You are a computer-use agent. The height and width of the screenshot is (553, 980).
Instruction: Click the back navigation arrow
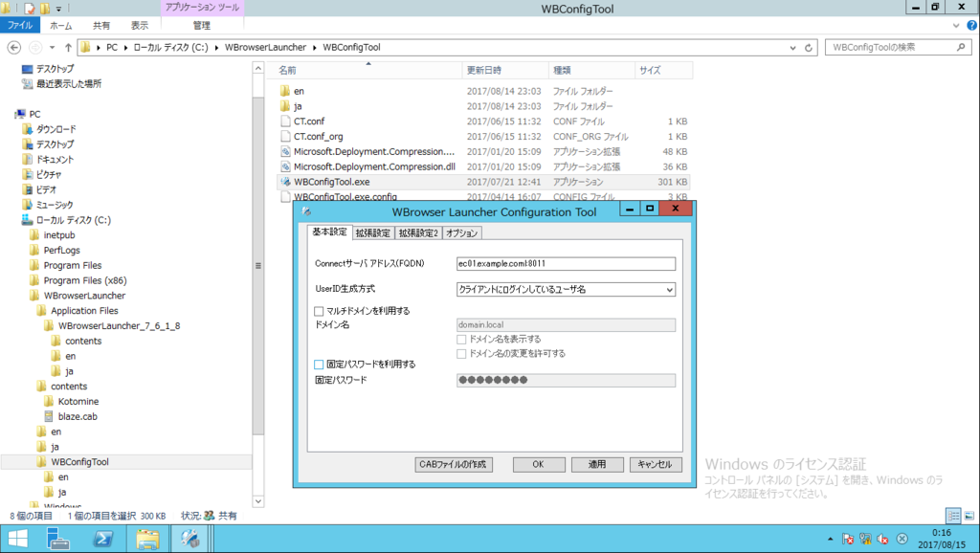[14, 45]
